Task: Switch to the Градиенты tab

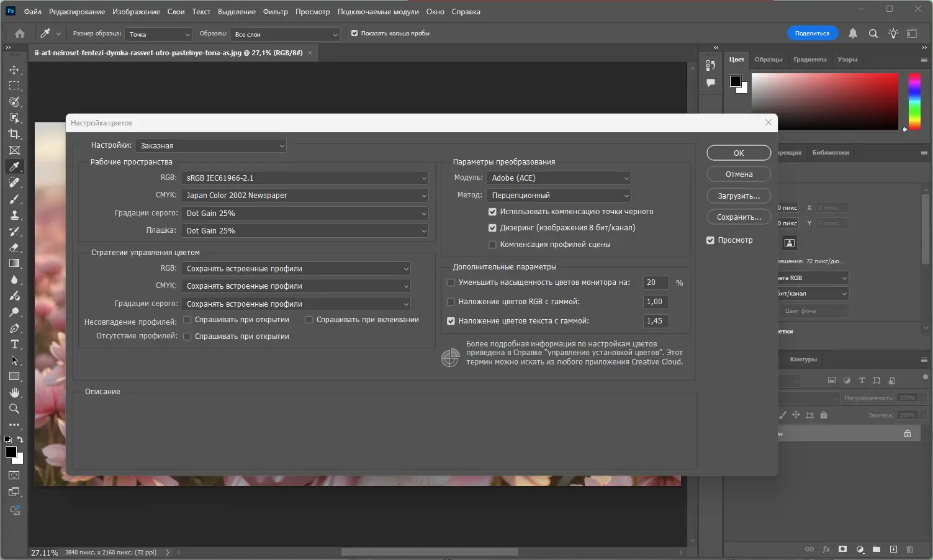Action: click(x=809, y=59)
